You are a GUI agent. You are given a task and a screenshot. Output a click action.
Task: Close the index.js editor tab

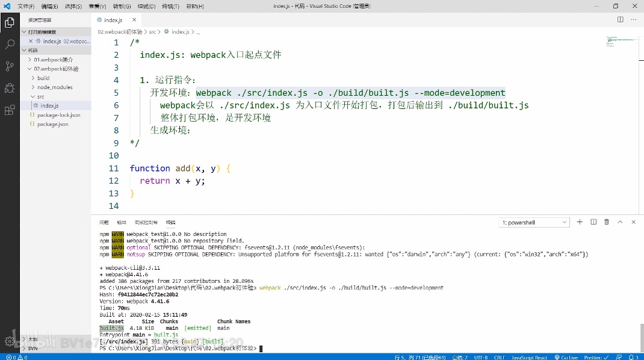pyautogui.click(x=134, y=20)
